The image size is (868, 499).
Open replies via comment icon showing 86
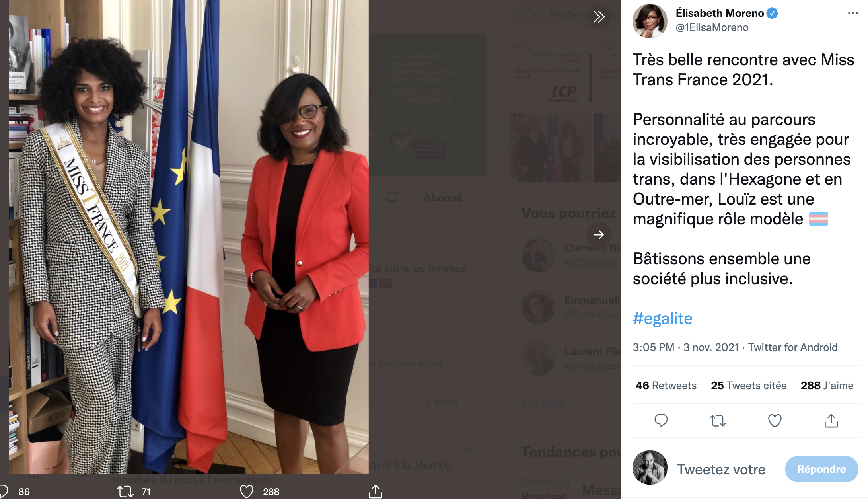pyautogui.click(x=4, y=491)
